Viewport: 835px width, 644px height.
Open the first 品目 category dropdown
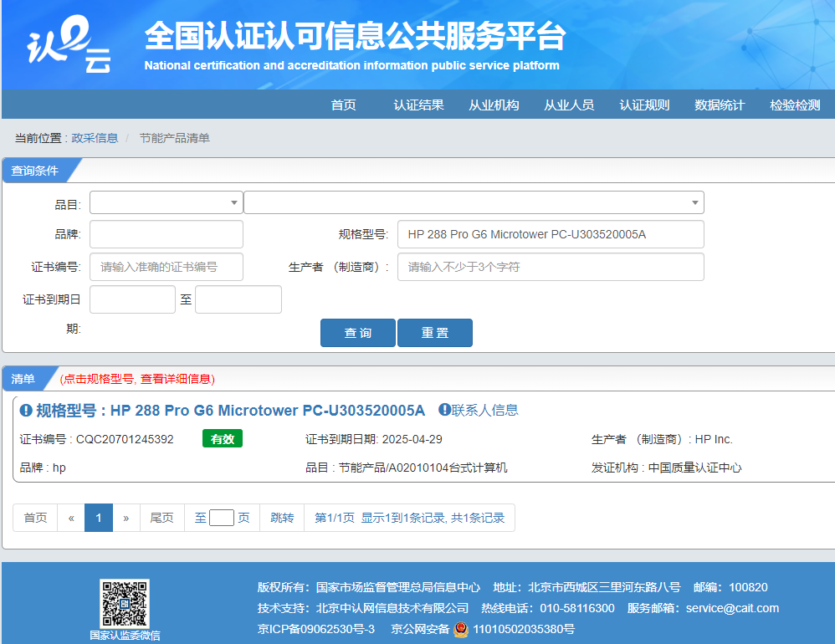pos(166,202)
